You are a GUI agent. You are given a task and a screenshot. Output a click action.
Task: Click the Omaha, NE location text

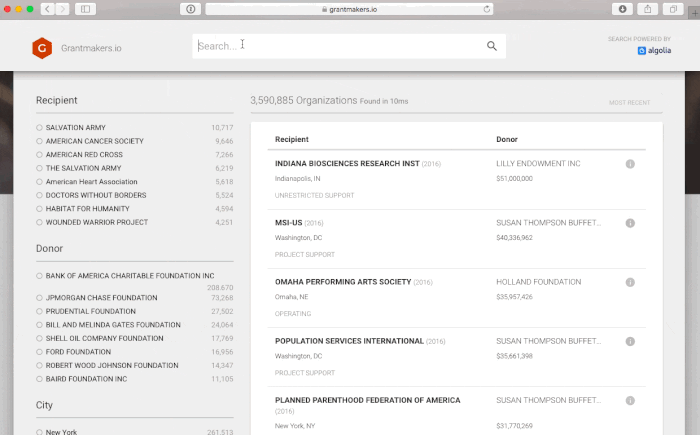point(291,297)
